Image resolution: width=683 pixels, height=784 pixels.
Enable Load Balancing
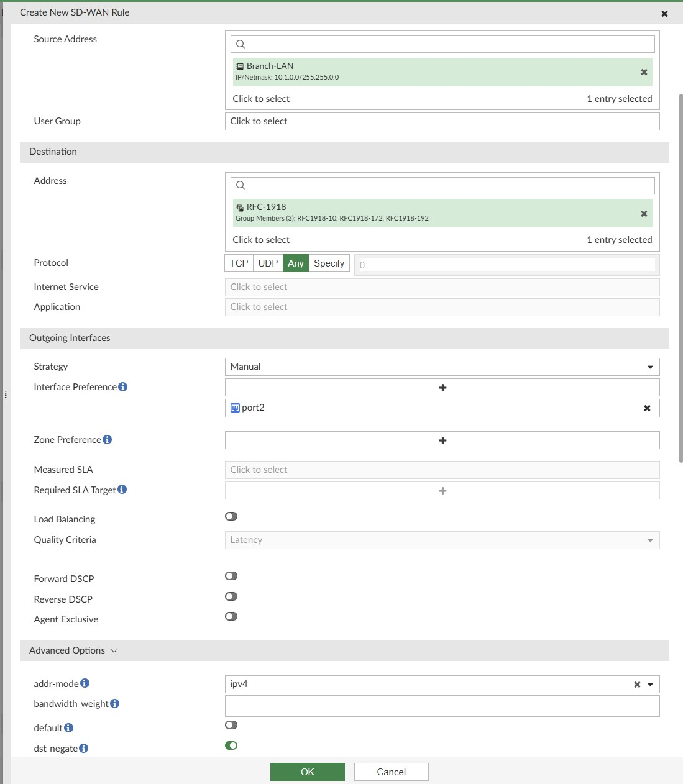[231, 516]
